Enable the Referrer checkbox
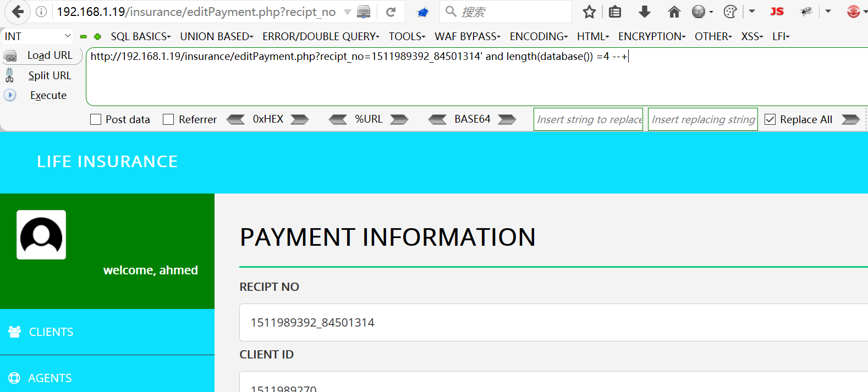This screenshot has height=392, width=868. [168, 119]
